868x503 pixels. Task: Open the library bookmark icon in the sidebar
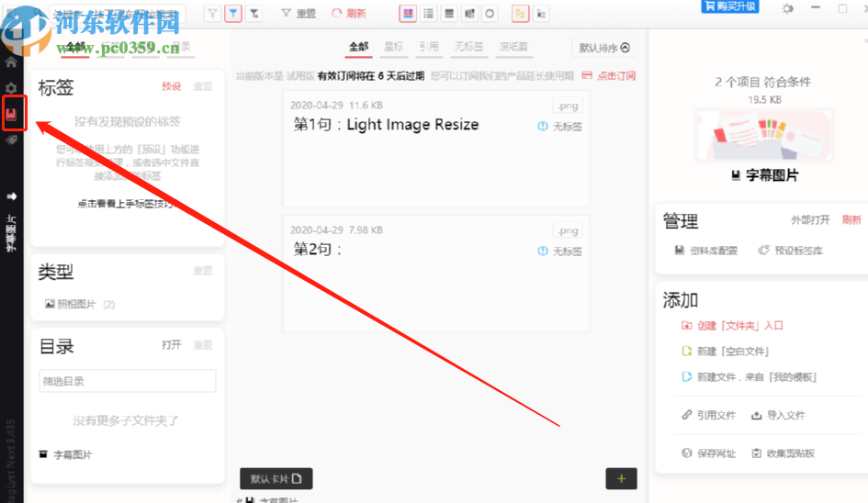[12, 114]
